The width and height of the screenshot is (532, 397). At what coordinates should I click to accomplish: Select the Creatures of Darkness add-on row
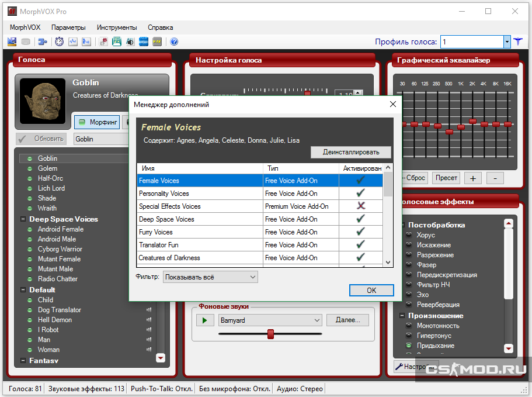tap(260, 258)
